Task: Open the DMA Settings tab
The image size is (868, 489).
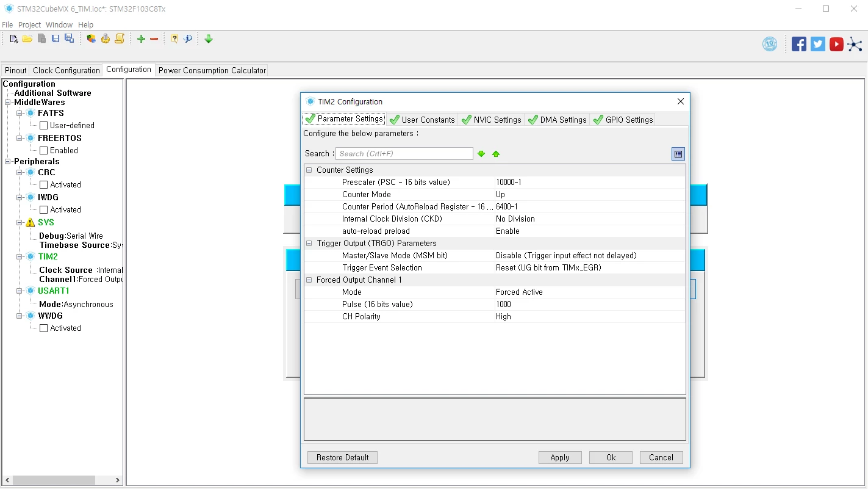Action: click(x=557, y=120)
